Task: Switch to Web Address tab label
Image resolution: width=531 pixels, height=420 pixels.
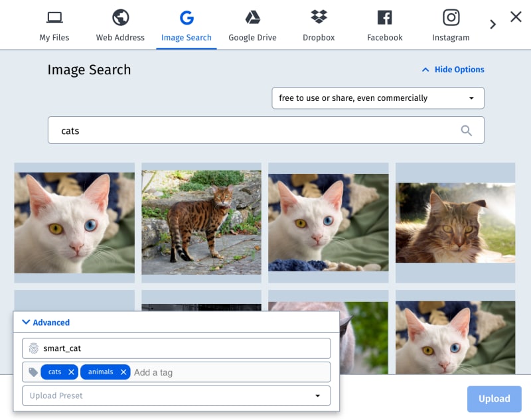Action: click(x=120, y=38)
